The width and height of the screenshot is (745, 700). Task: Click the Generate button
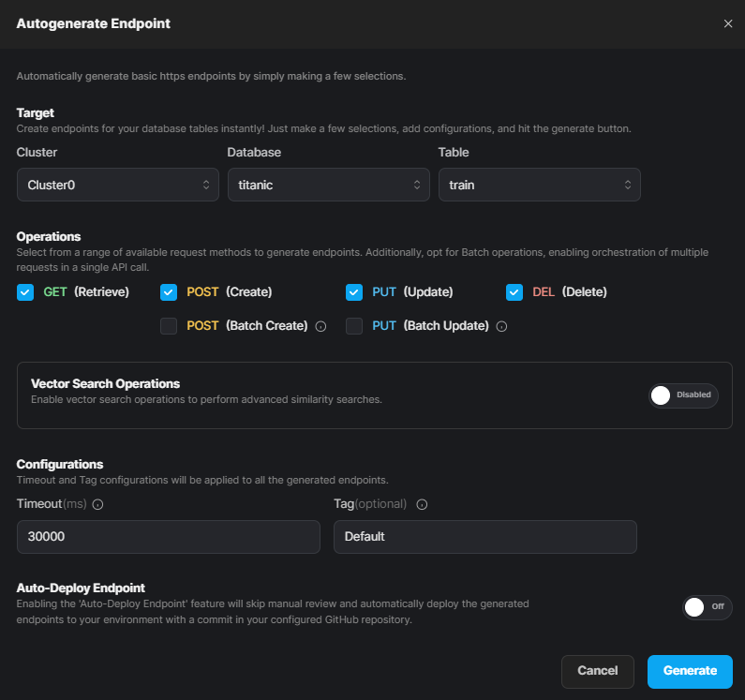[x=690, y=671]
